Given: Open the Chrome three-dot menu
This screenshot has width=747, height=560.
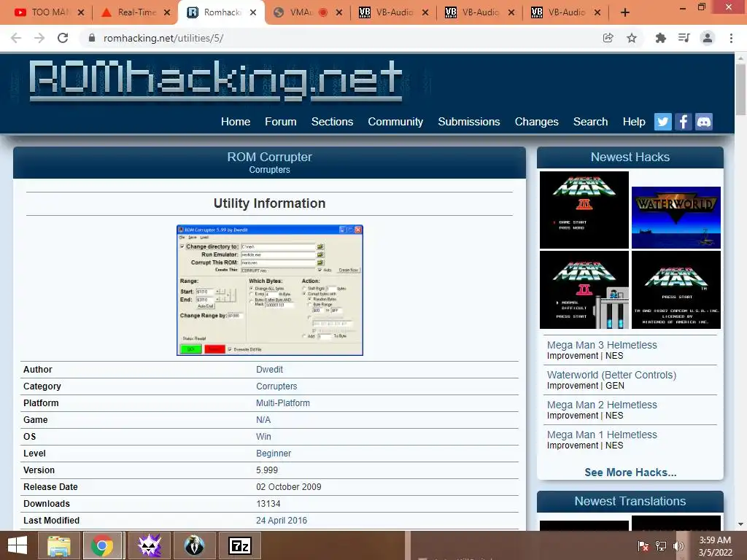Looking at the screenshot, I should point(731,38).
